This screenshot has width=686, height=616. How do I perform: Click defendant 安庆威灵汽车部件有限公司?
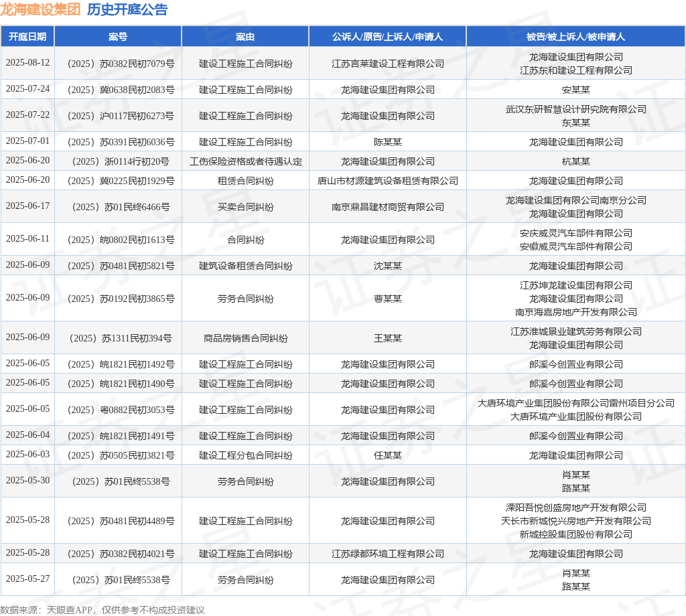tap(575, 233)
